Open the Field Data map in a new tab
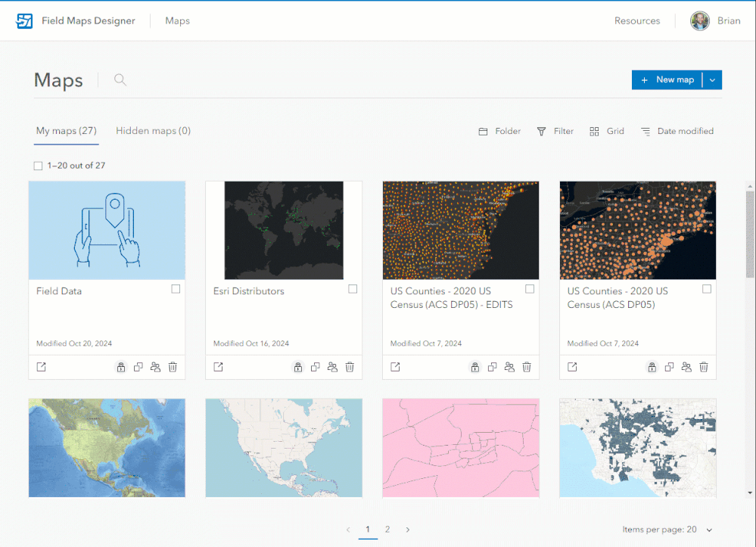 coord(41,367)
